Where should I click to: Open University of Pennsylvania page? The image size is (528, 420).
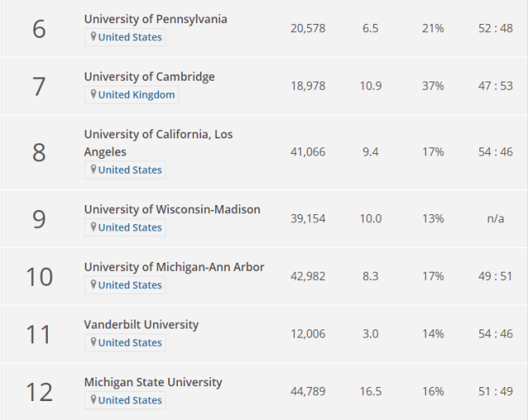pos(156,19)
